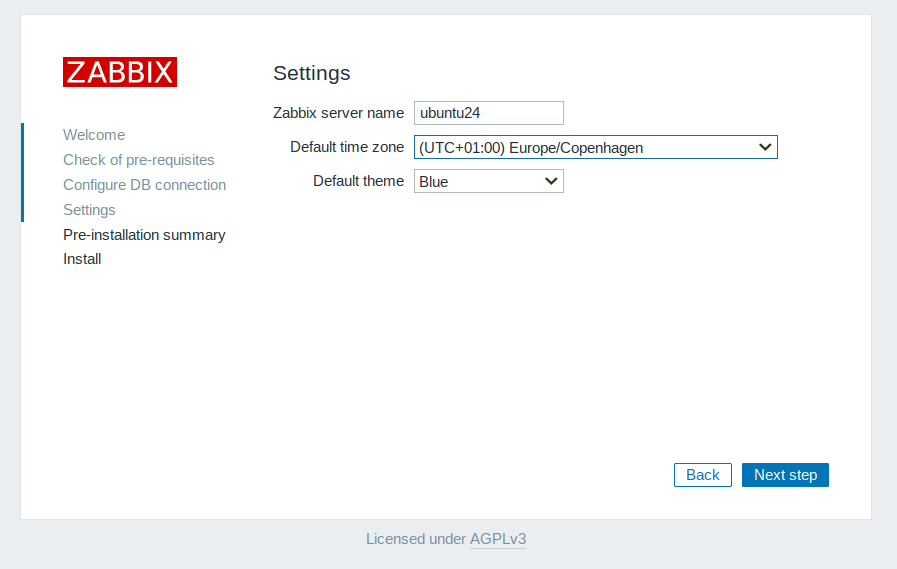This screenshot has height=569, width=897.
Task: Click the Next step button
Action: tap(785, 475)
